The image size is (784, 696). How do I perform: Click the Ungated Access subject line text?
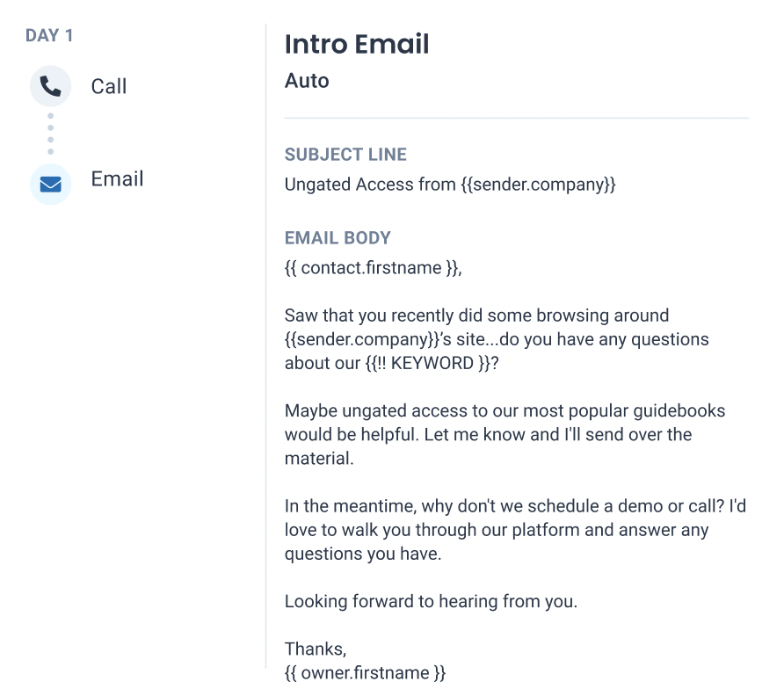[x=450, y=185]
